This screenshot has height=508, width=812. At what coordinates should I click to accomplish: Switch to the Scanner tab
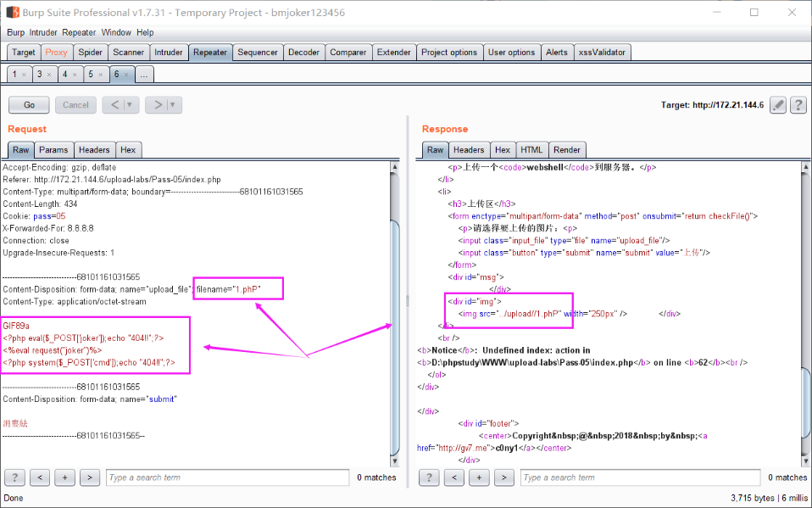(x=129, y=53)
